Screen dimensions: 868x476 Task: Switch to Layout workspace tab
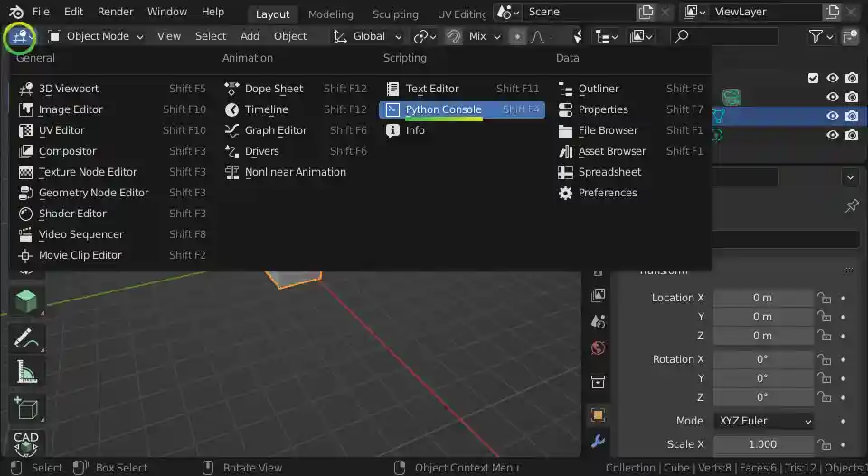272,14
